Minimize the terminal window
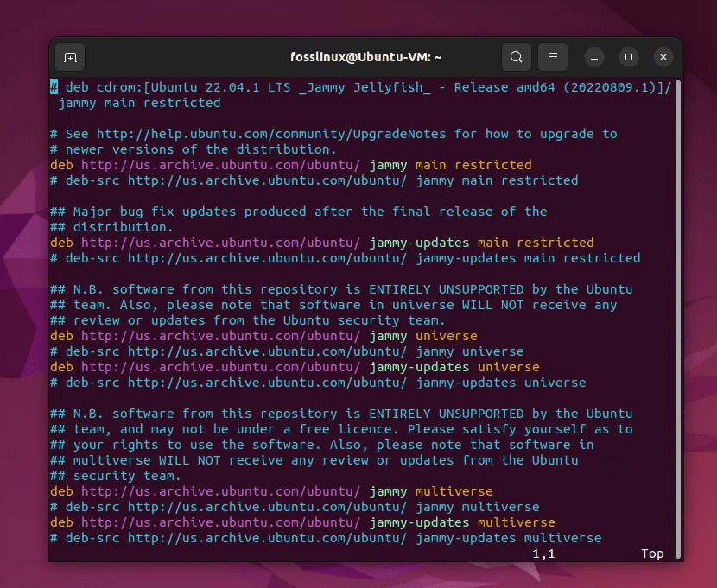The width and height of the screenshot is (717, 588). pyautogui.click(x=593, y=57)
